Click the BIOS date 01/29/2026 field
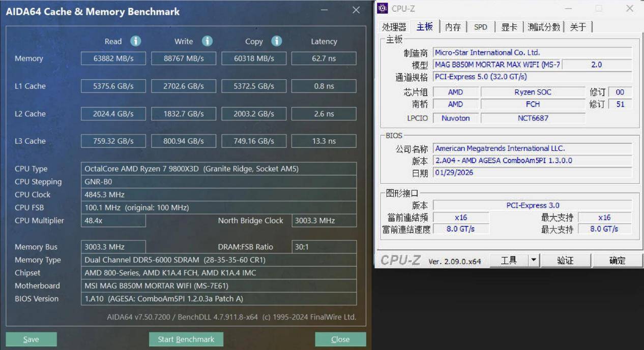 (532, 173)
